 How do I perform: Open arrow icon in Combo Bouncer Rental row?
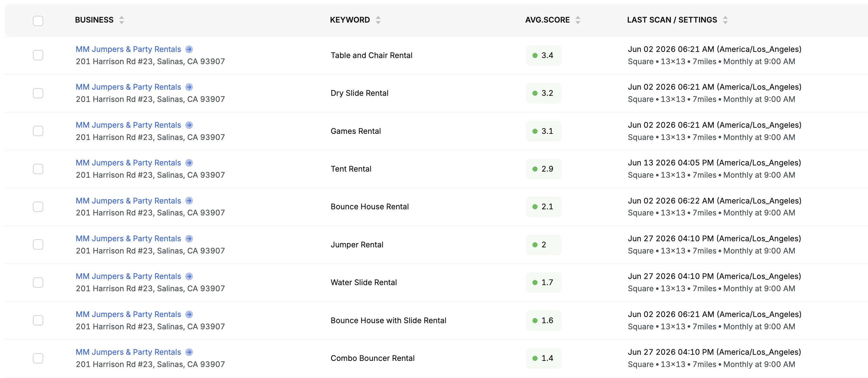coord(189,352)
